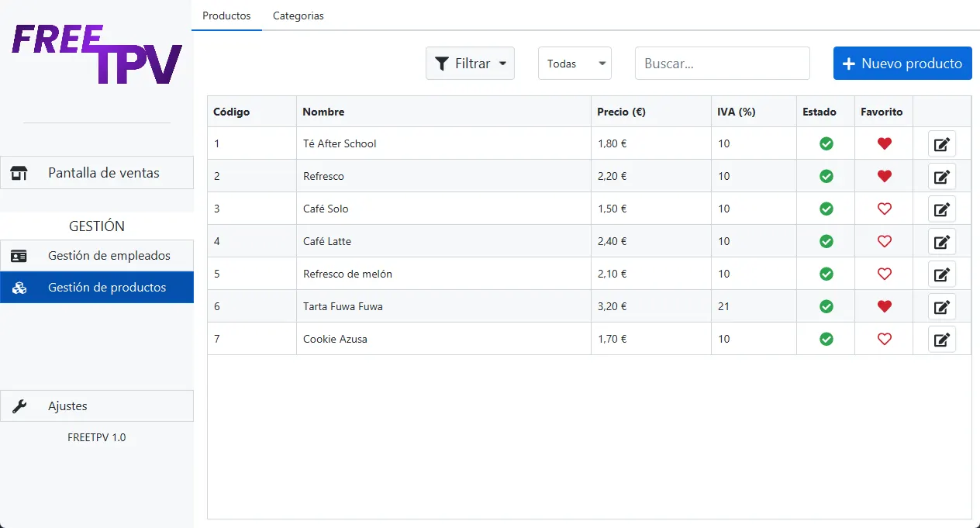980x528 pixels.
Task: Edit the Cookie Azusa row
Action: [x=942, y=339]
